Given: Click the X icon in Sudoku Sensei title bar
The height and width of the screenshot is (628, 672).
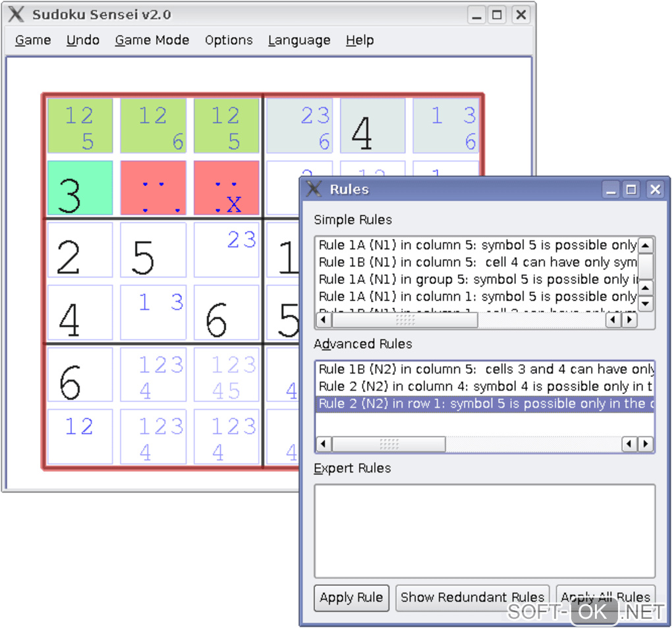Looking at the screenshot, I should pos(16,14).
